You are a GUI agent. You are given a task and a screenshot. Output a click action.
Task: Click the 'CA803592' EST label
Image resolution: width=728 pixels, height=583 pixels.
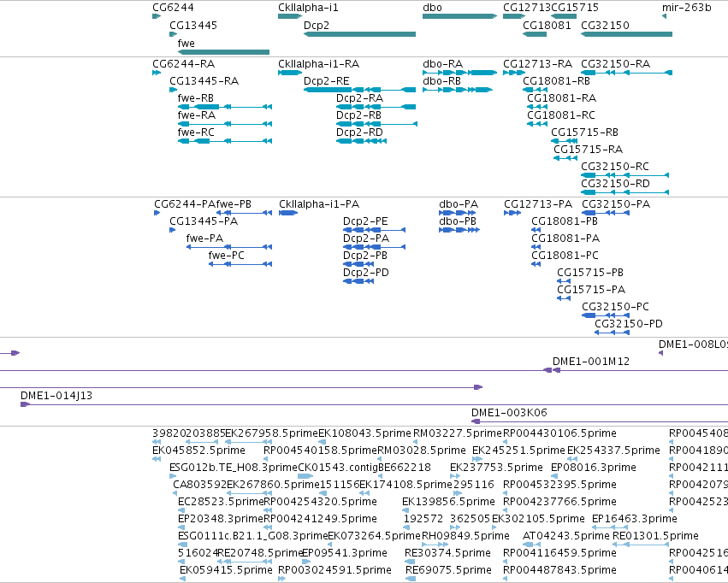(199, 485)
